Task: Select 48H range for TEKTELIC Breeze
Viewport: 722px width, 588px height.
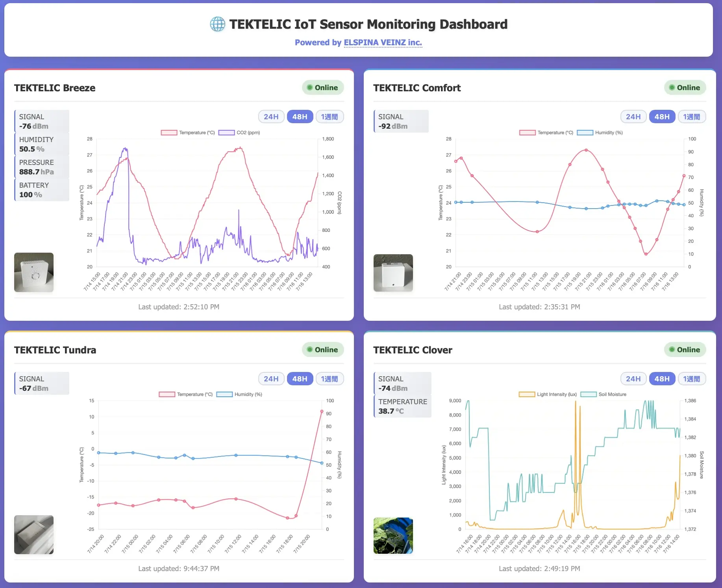Action: pyautogui.click(x=300, y=116)
